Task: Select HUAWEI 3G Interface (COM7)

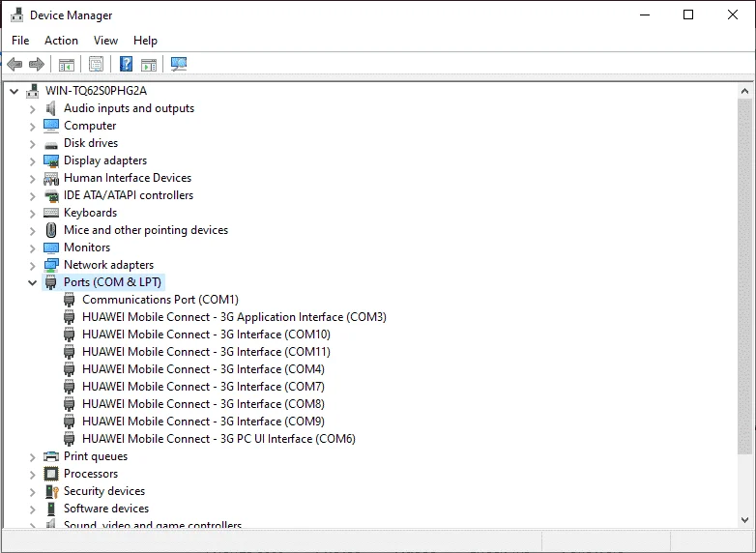Action: coord(203,386)
